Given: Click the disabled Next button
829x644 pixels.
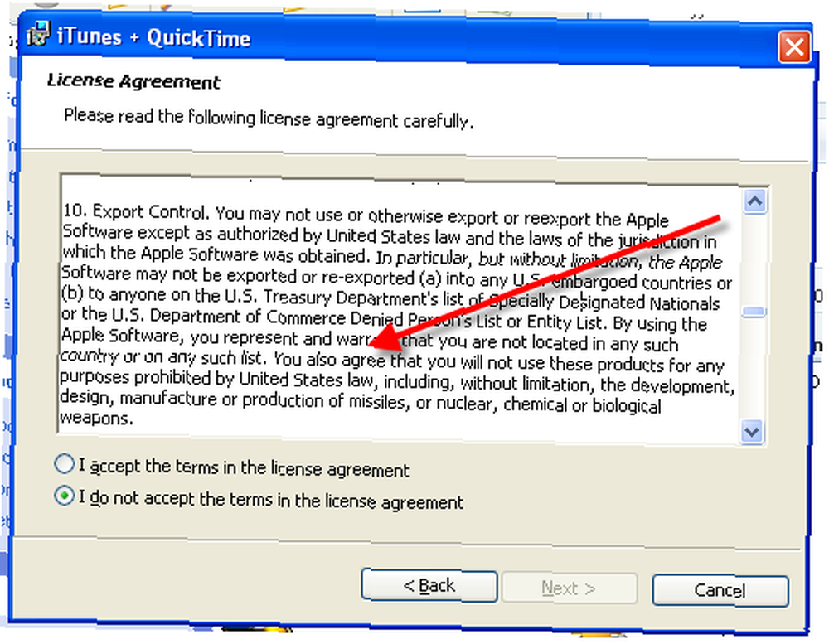Looking at the screenshot, I should pos(569,588).
